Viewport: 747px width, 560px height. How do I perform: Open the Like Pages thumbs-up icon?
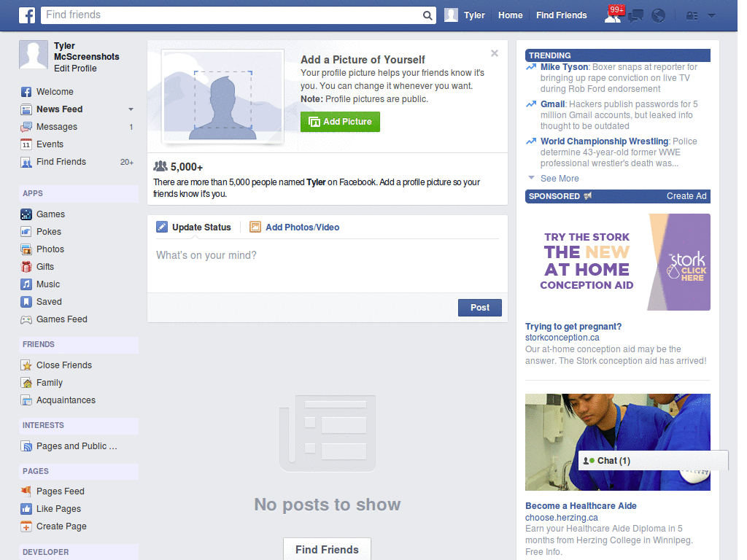pos(26,508)
